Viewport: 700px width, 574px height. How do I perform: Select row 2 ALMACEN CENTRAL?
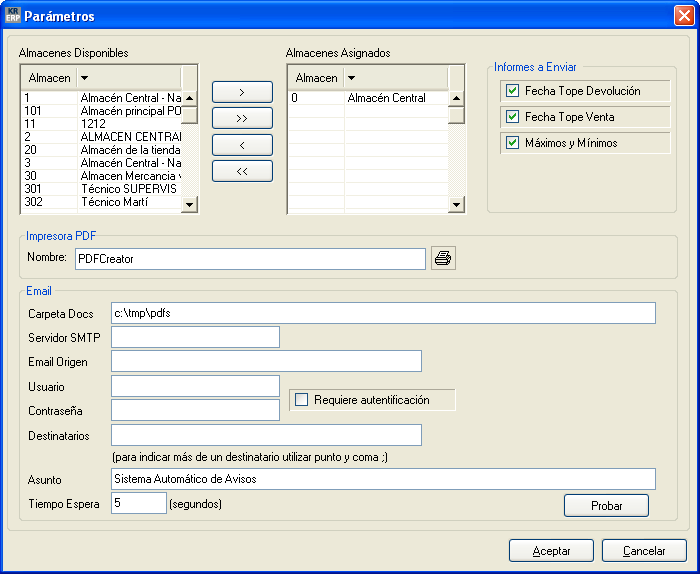click(102, 137)
